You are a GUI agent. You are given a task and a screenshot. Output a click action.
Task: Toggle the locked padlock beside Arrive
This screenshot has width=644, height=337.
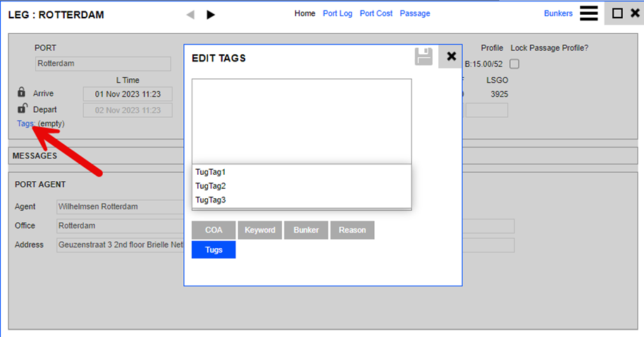click(x=22, y=92)
